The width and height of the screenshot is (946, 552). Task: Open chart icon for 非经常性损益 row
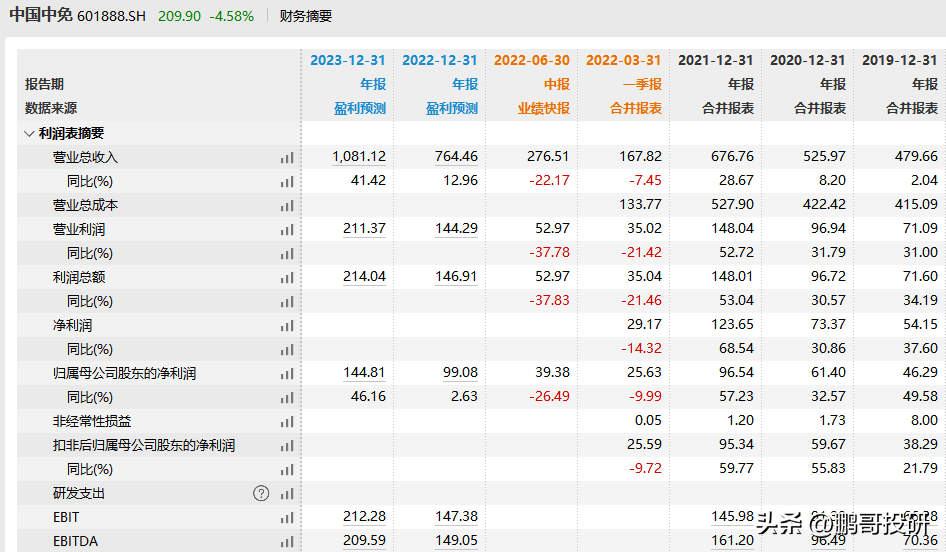[287, 422]
